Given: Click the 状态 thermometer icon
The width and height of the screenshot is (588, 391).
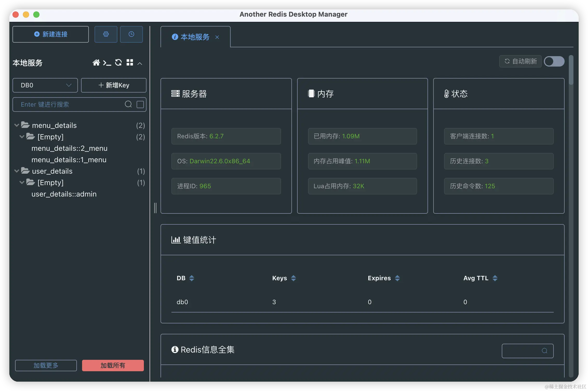Looking at the screenshot, I should (x=446, y=94).
